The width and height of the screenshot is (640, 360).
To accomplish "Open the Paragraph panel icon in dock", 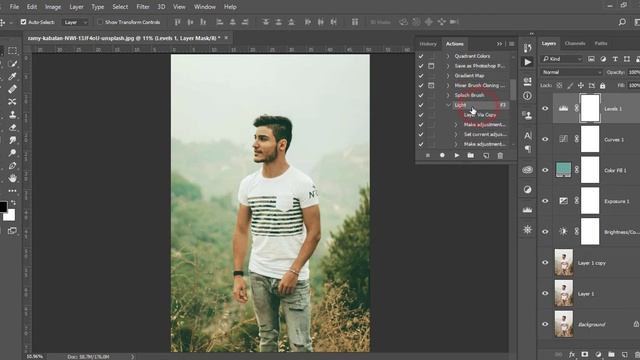I will click(x=527, y=149).
